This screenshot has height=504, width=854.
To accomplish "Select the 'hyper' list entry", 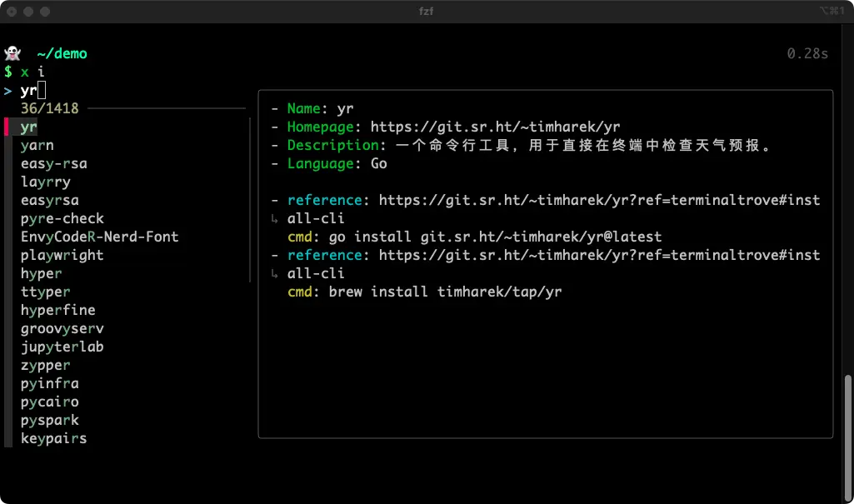I will point(42,273).
